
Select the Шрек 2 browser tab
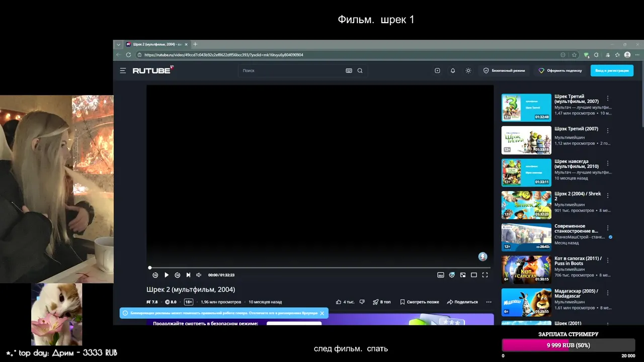coord(156,44)
